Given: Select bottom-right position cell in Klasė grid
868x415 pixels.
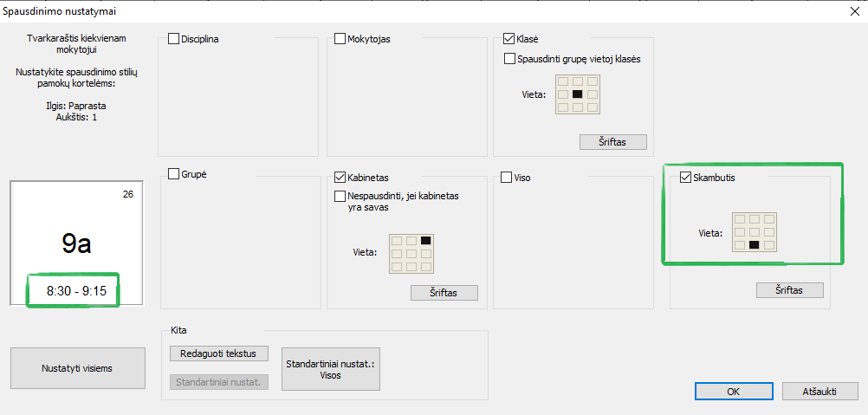Looking at the screenshot, I should tap(593, 107).
